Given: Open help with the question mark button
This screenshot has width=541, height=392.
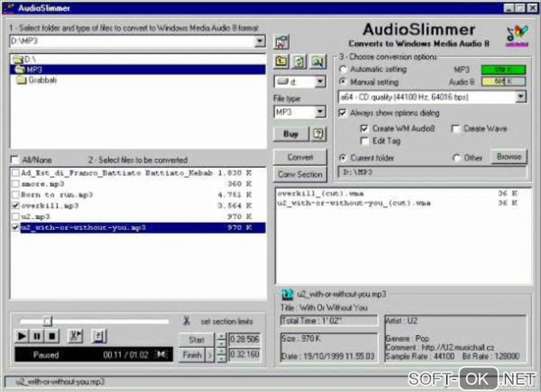Looking at the screenshot, I should [318, 134].
